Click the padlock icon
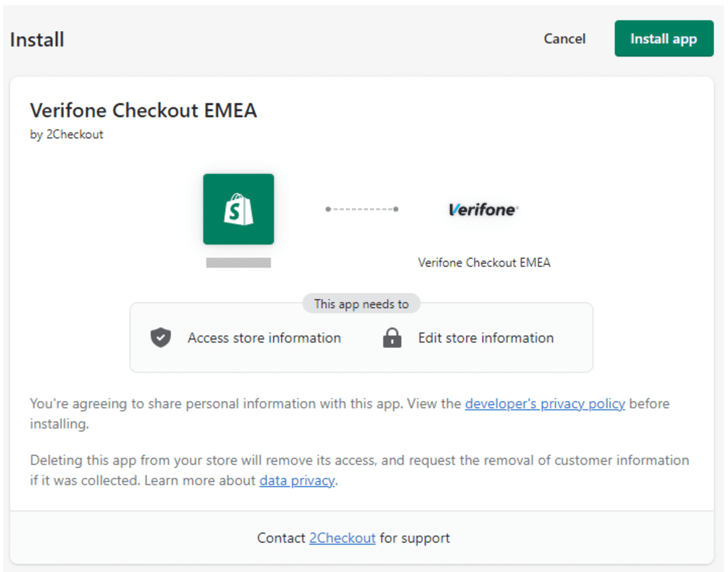 click(x=393, y=338)
